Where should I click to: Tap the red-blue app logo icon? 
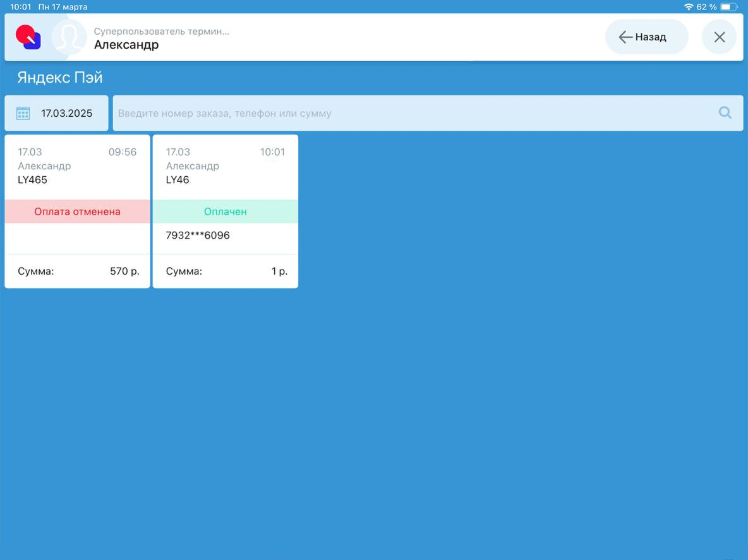28,37
